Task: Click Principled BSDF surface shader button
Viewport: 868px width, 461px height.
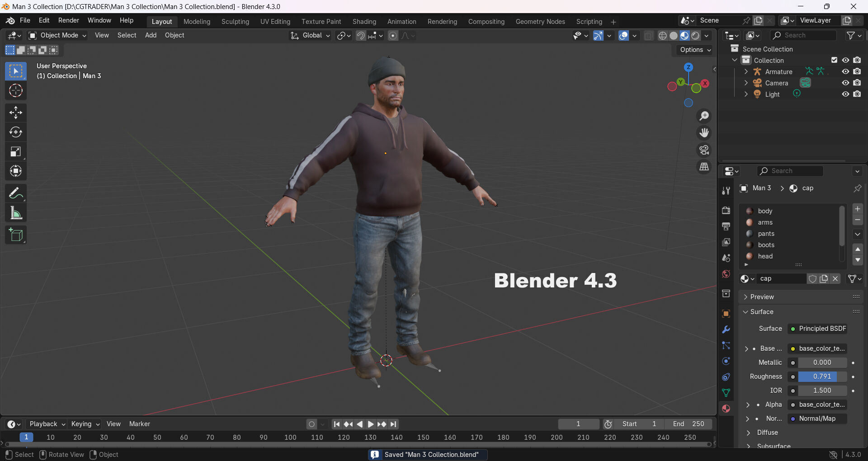Action: [817, 329]
